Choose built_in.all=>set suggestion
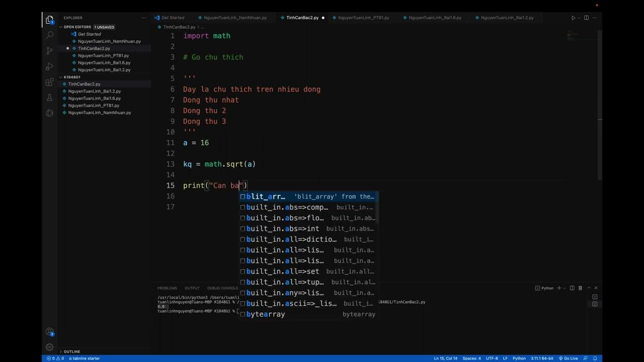Image resolution: width=644 pixels, height=362 pixels. coord(308,271)
